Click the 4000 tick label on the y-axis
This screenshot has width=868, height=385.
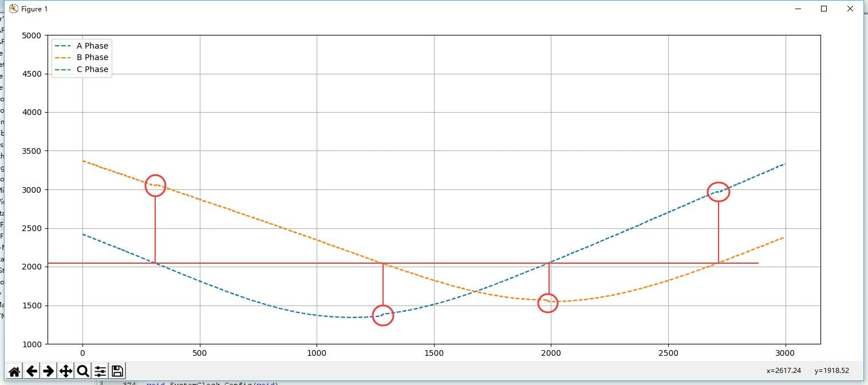coord(31,113)
